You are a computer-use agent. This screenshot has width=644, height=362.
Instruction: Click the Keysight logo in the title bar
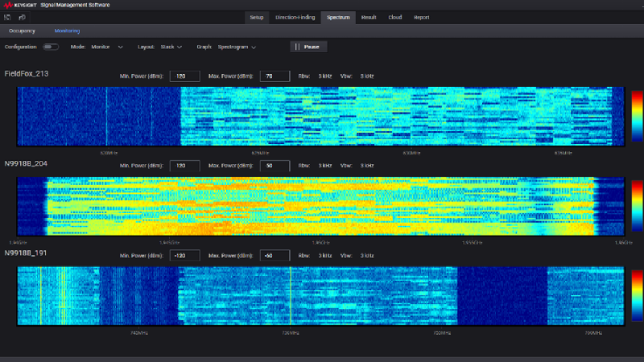pyautogui.click(x=19, y=5)
